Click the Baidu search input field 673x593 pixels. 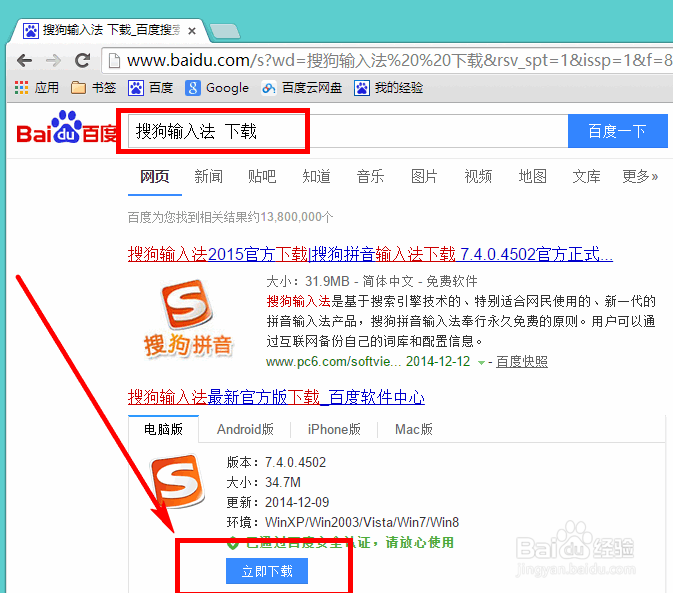click(348, 131)
